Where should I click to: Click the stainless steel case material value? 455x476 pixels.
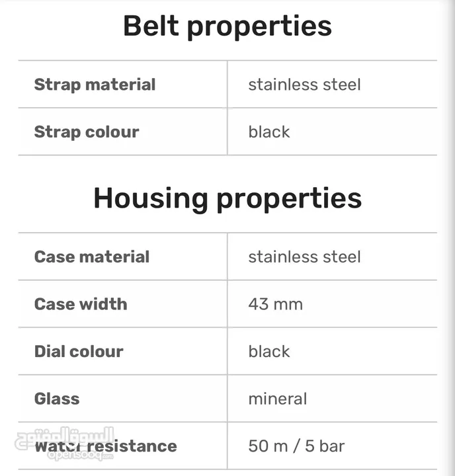click(x=305, y=257)
